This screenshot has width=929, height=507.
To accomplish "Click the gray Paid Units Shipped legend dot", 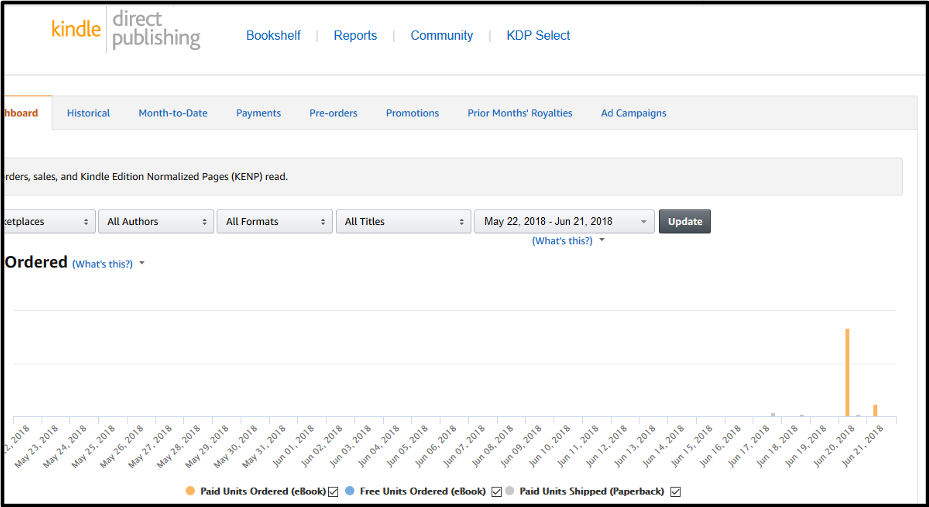I will click(x=510, y=491).
